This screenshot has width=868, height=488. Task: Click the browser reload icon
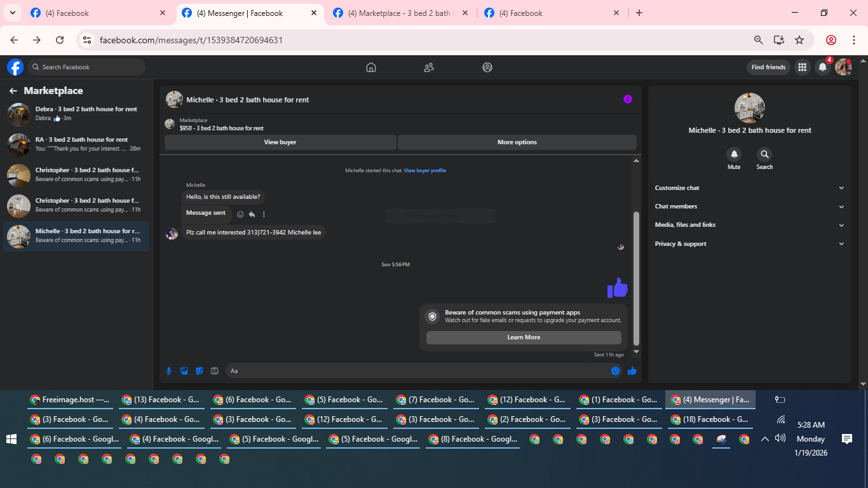pyautogui.click(x=60, y=40)
